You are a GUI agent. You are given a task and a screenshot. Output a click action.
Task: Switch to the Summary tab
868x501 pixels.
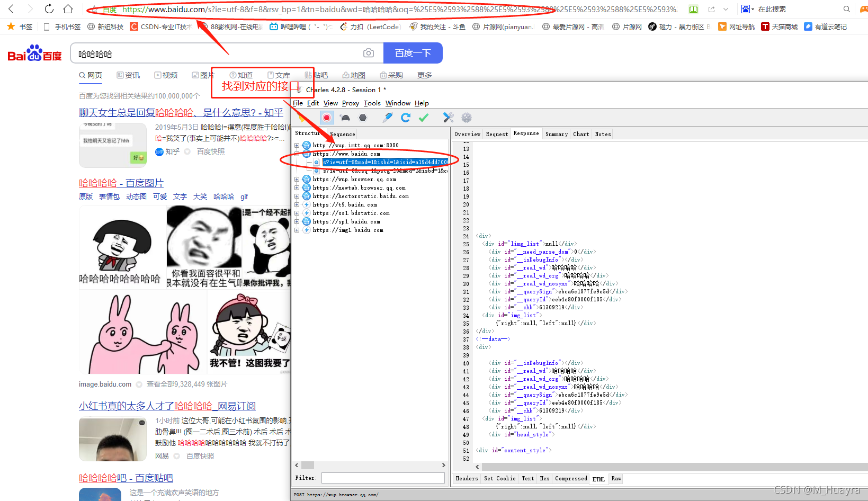(557, 134)
